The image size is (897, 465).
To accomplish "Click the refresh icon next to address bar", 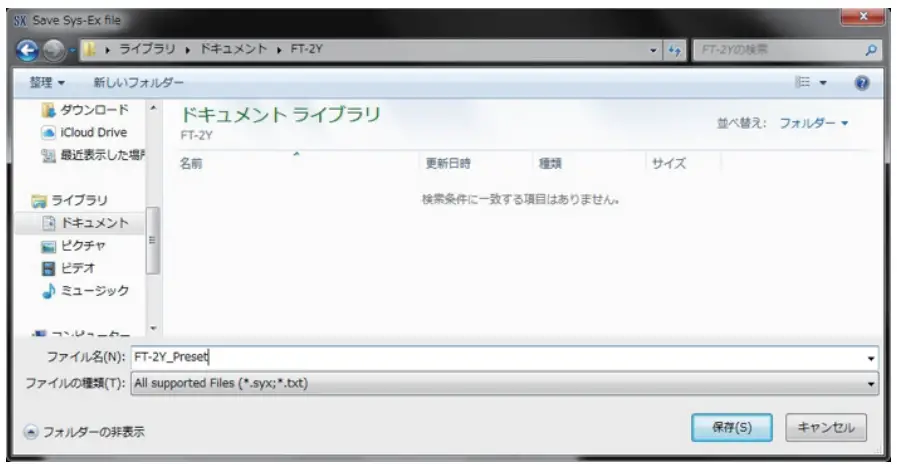I will (675, 50).
